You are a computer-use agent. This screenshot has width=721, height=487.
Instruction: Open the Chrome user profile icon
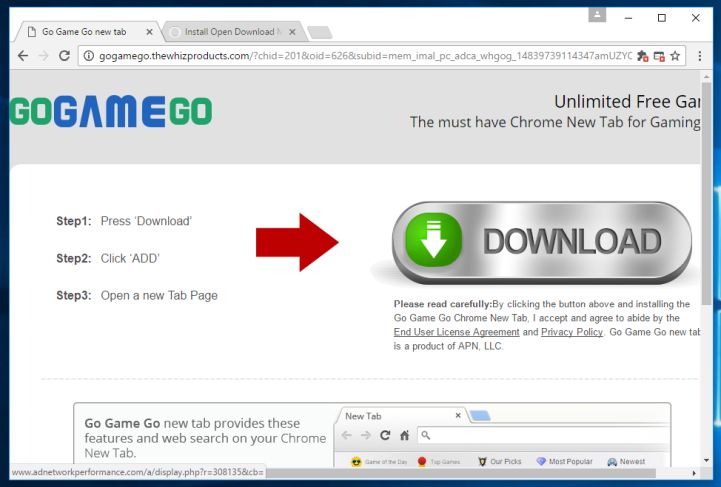(597, 15)
